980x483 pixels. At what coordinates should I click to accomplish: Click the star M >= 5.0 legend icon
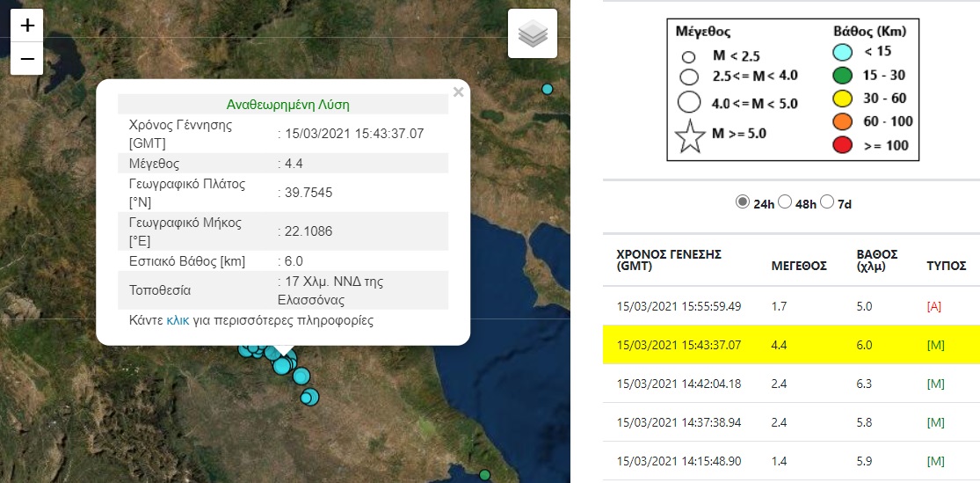coord(692,139)
